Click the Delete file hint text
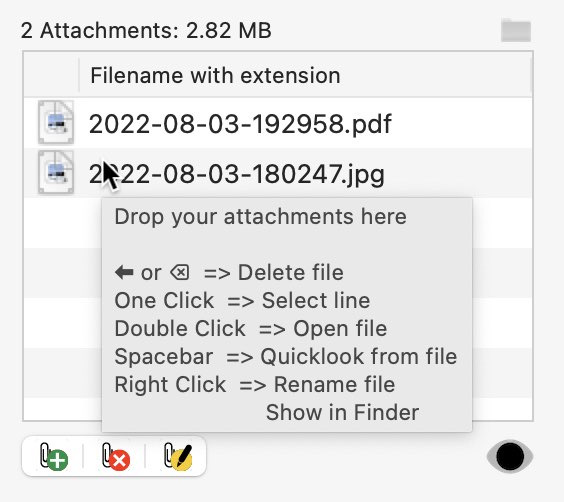Image resolution: width=564 pixels, height=502 pixels. click(291, 272)
